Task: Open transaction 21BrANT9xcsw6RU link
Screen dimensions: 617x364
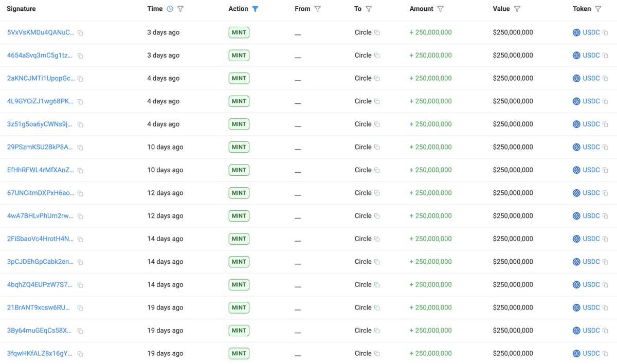Action: click(x=40, y=307)
